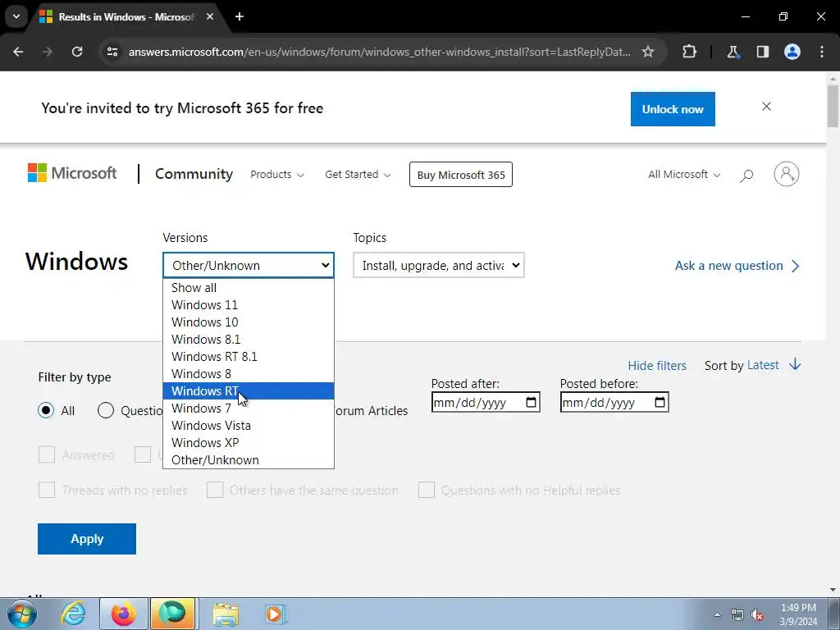This screenshot has width=840, height=630.
Task: Pick Windows Vista from the list
Action: click(x=249, y=426)
